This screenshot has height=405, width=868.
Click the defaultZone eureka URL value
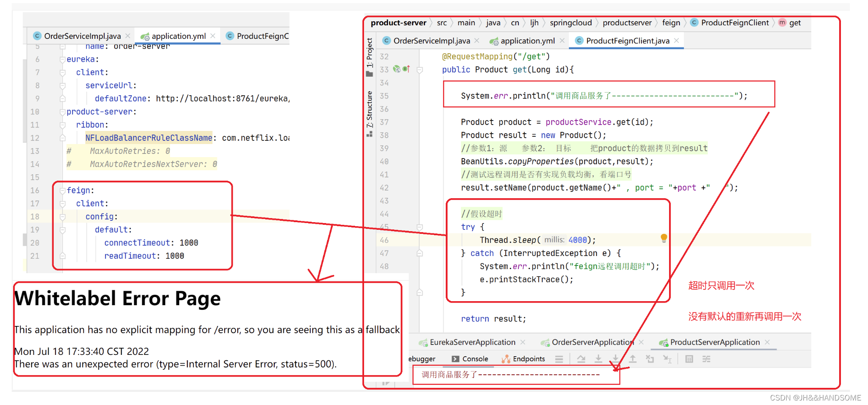pos(222,98)
